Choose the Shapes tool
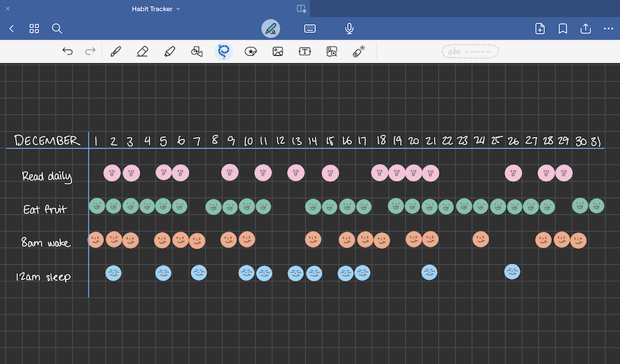The height and width of the screenshot is (364, 620). pos(196,52)
